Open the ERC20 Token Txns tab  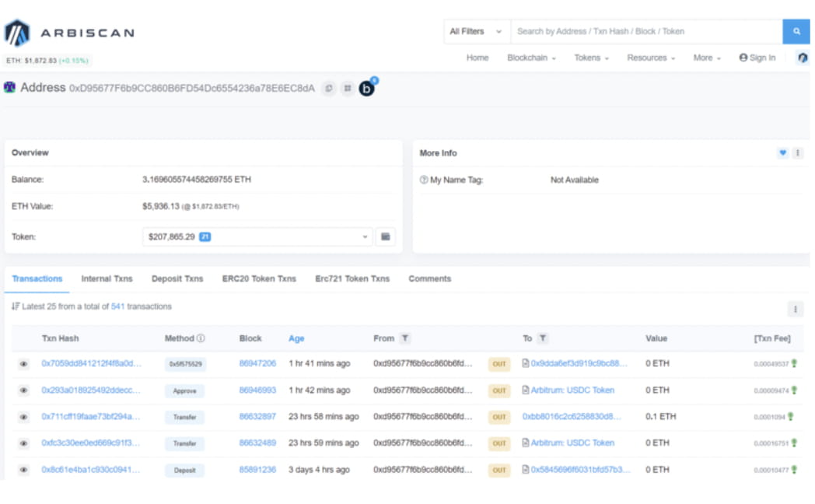click(x=259, y=278)
